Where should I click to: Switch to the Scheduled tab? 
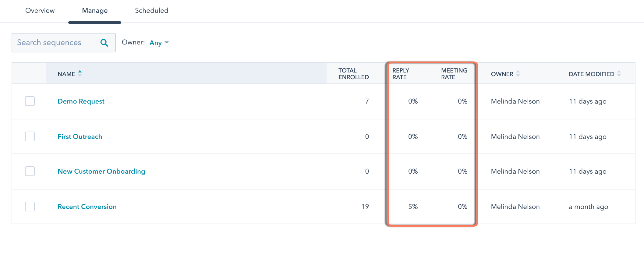click(x=151, y=10)
